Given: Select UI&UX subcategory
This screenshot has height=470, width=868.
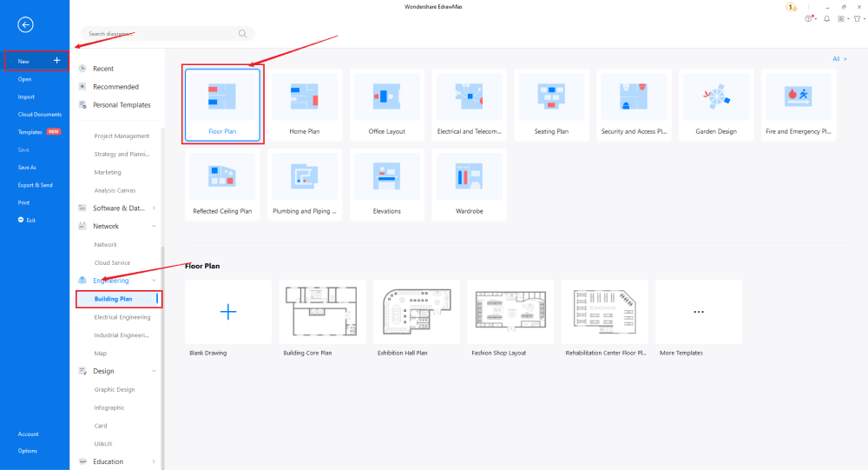Looking at the screenshot, I should click(103, 444).
